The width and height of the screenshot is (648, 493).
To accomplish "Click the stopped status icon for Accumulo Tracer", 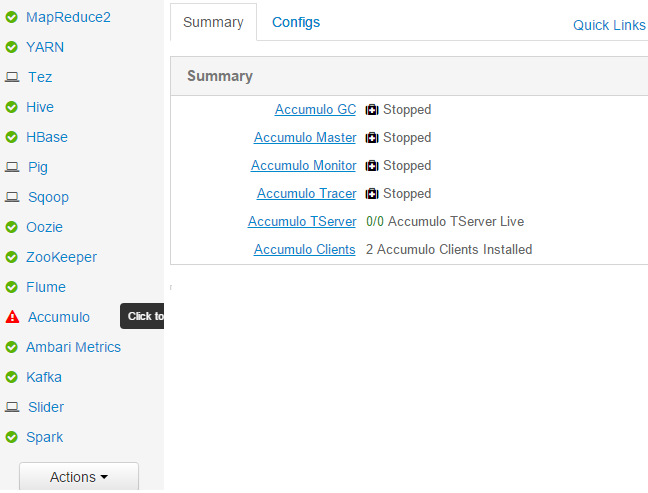I will click(372, 194).
